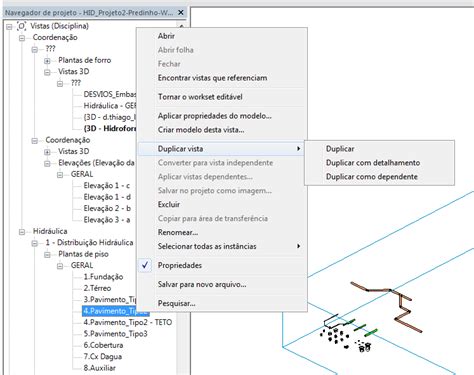
Task: Select Elevação 3 - a
Action: pos(107,220)
